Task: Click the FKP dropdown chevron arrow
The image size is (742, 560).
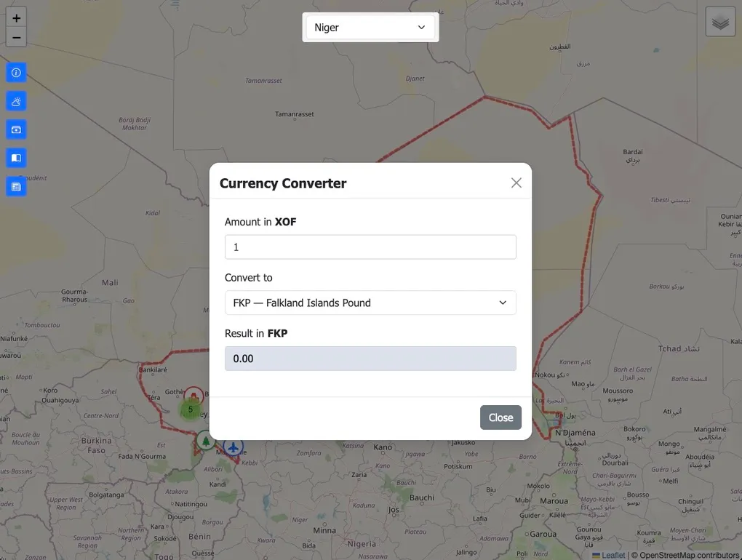Action: [x=503, y=303]
